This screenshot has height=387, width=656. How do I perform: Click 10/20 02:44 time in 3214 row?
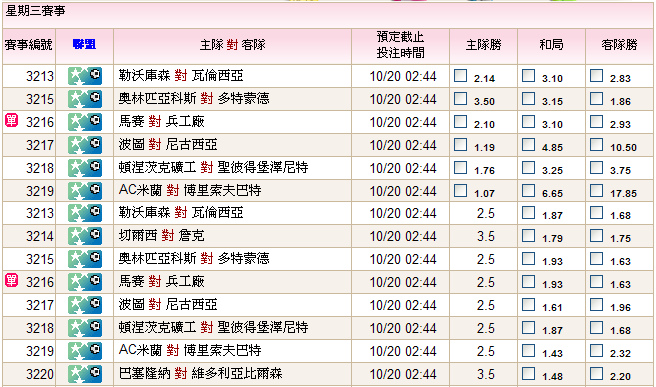(403, 236)
